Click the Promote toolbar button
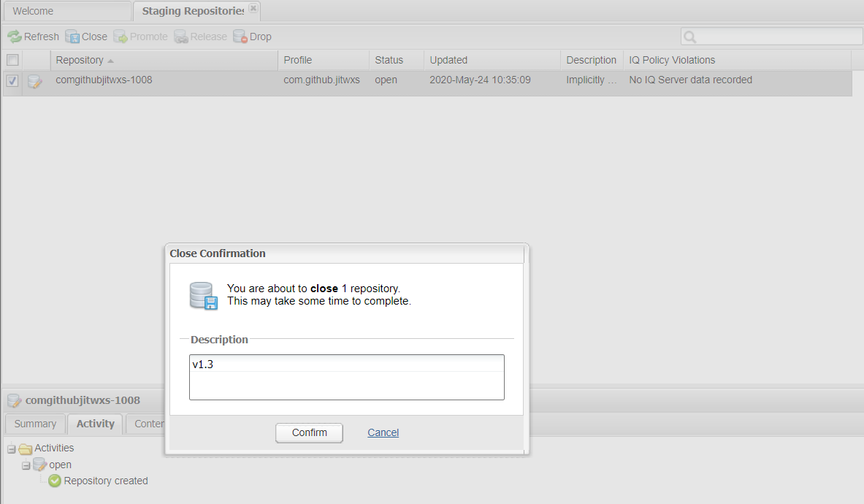The image size is (864, 504). pos(140,37)
